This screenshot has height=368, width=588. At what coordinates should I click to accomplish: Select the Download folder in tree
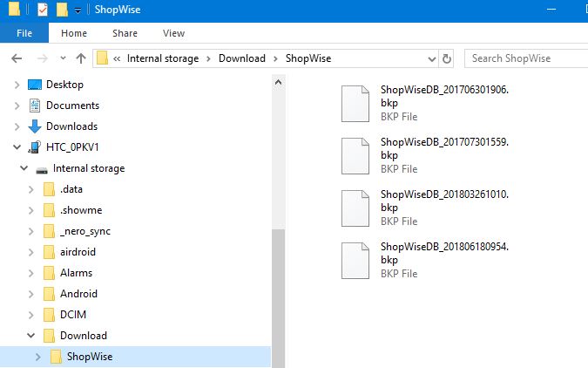(x=84, y=336)
